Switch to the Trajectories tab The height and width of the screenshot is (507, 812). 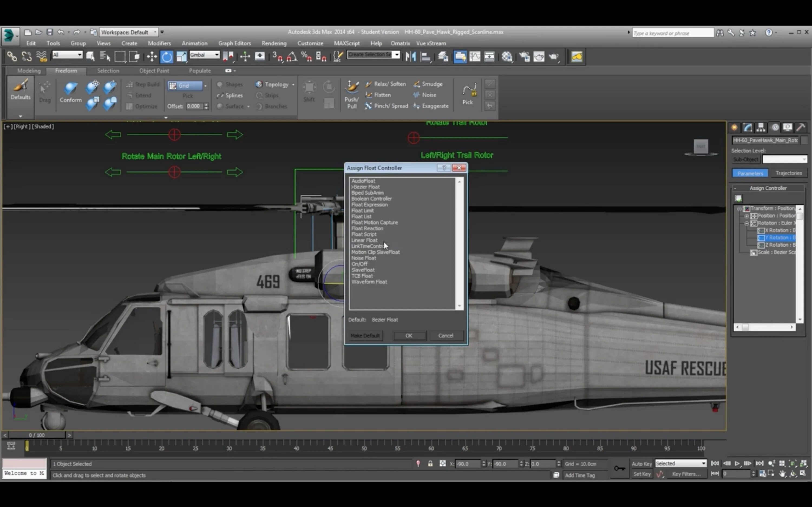click(x=789, y=173)
